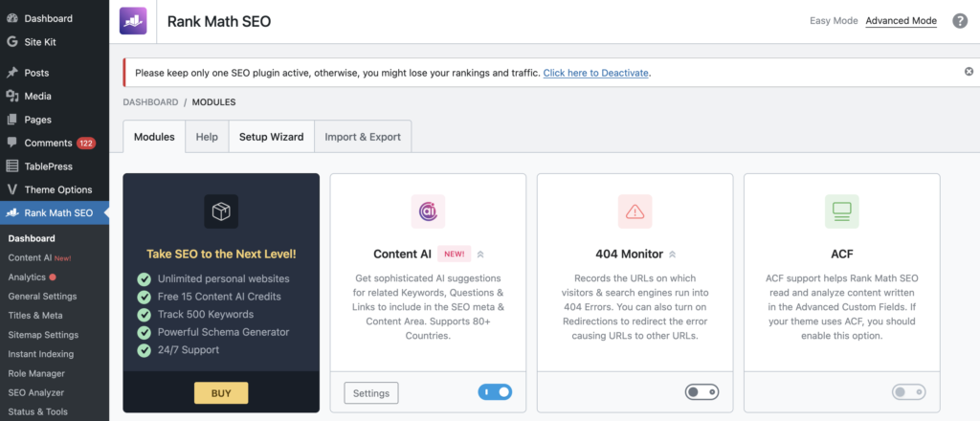Click the 404 Monitor warning icon
Image resolution: width=980 pixels, height=421 pixels.
pos(635,211)
